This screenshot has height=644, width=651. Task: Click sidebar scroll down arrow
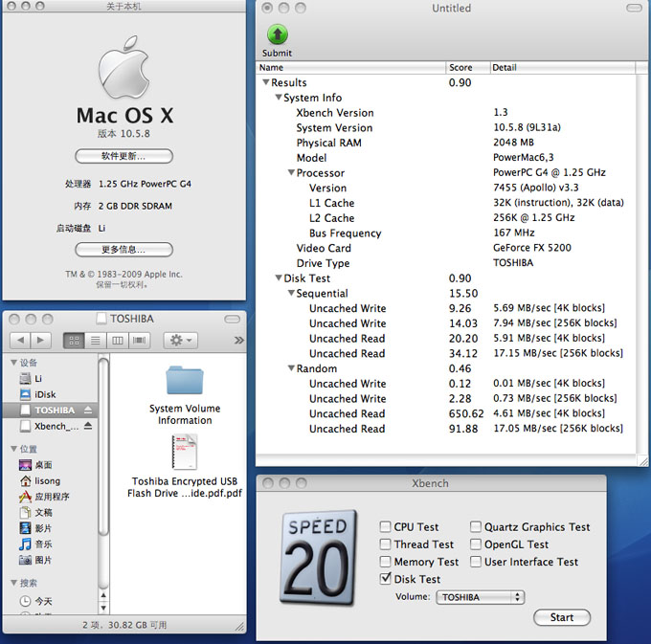pyautogui.click(x=103, y=609)
